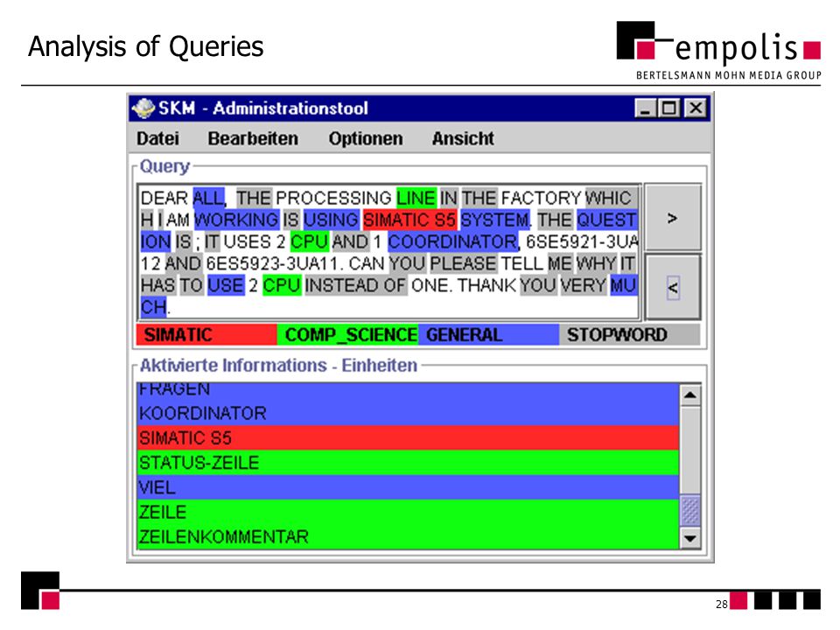The height and width of the screenshot is (630, 840).
Task: Click the previous query '<' button
Action: pyautogui.click(x=673, y=288)
